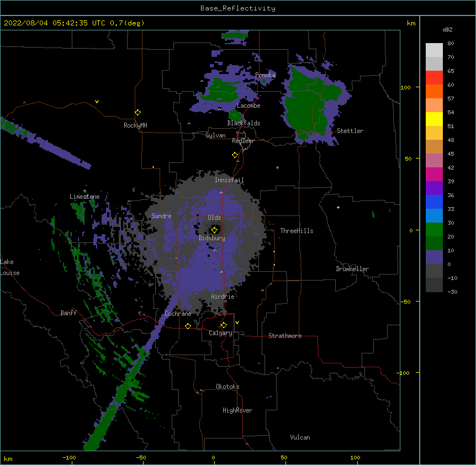
Task: Click the Okotoks city label
Action: click(228, 387)
